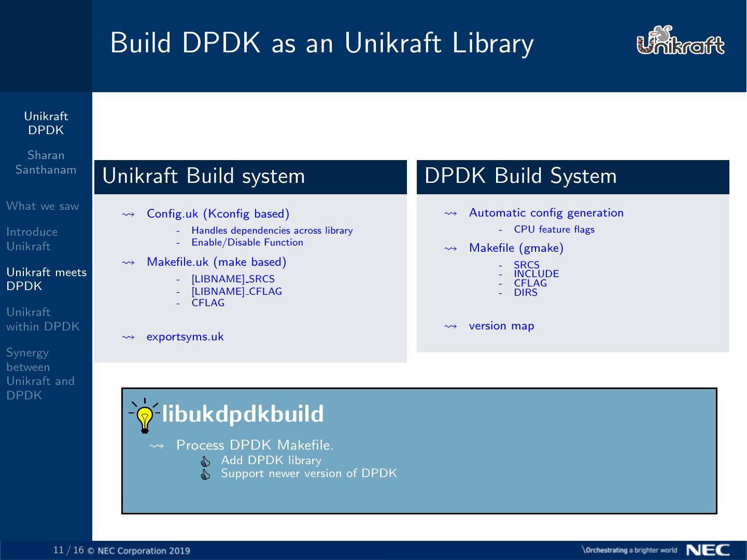
Task: Expand the 'version map' item
Action: [501, 326]
